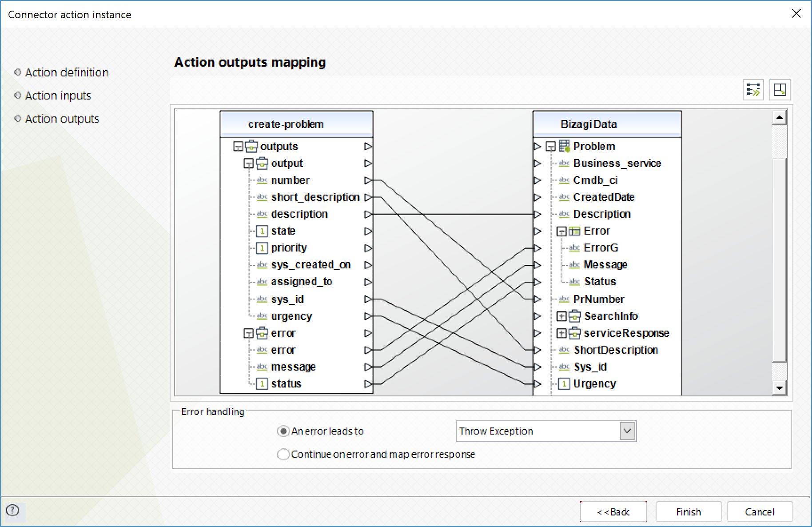This screenshot has height=527, width=812.
Task: Click input arrow beside ShortDescription
Action: click(537, 350)
